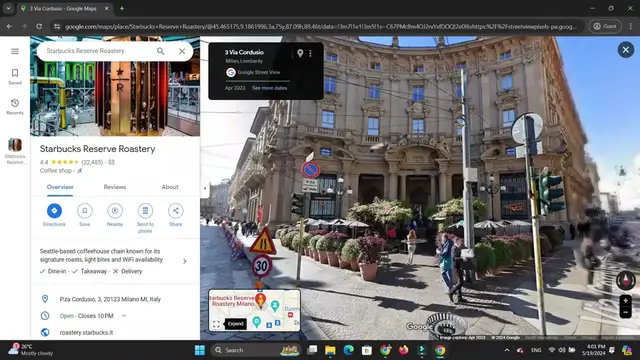Expand opening hours dropdown next to Closes 10 PM
This screenshot has height=360, width=640.
(124, 316)
